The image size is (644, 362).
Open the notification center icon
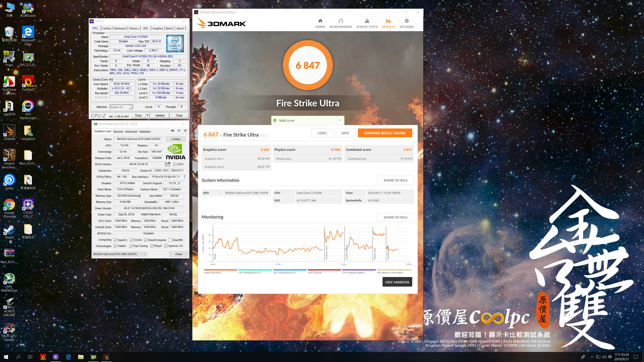pyautogui.click(x=636, y=357)
